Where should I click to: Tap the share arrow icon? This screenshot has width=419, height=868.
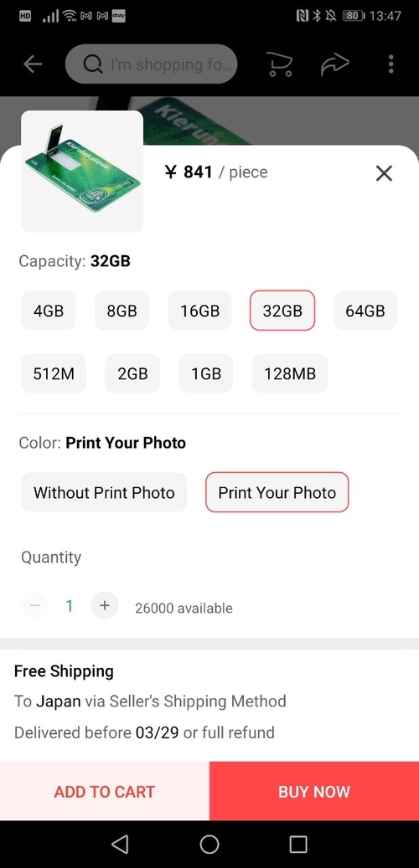[334, 64]
